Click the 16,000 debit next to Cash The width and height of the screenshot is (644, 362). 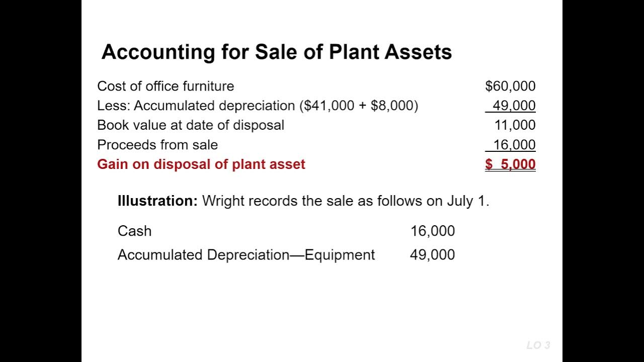click(433, 231)
